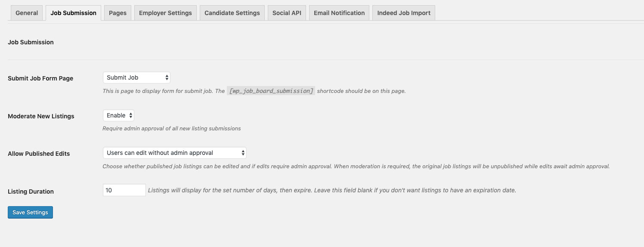Click the Listing Duration label
The height and width of the screenshot is (247, 644).
pos(31,191)
